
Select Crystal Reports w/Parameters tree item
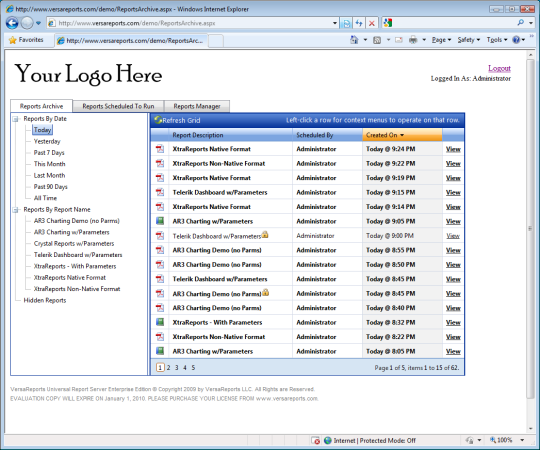(74, 243)
